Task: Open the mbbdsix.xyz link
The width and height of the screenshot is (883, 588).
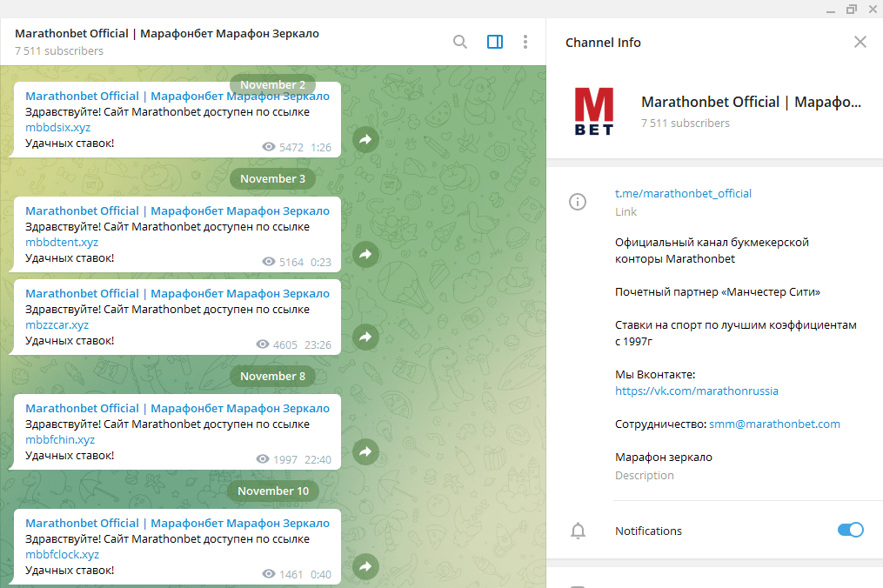Action: tap(58, 127)
